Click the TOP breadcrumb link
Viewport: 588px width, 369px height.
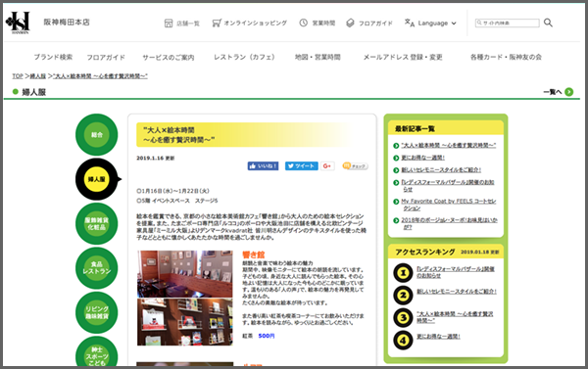click(18, 76)
